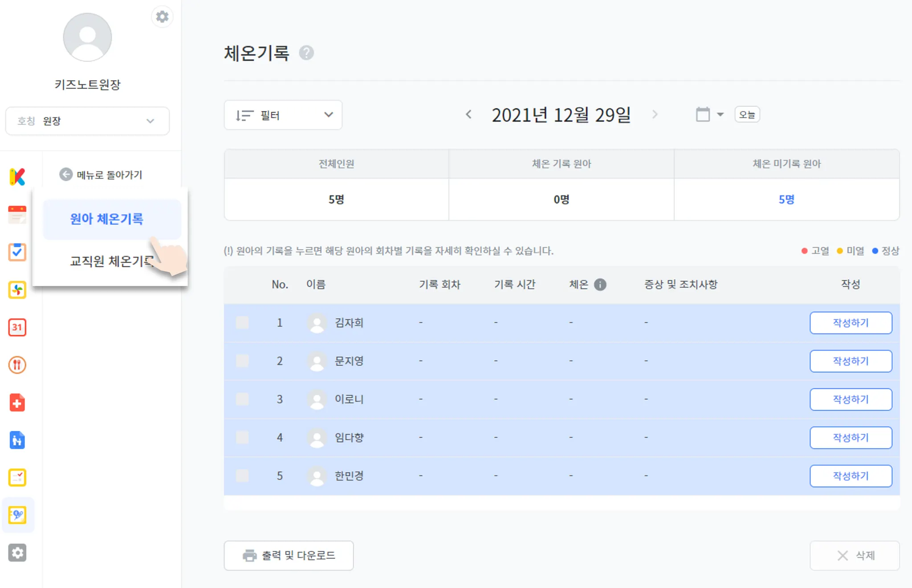Click the help question mark next to 체온기록
This screenshot has height=588, width=912.
(306, 53)
